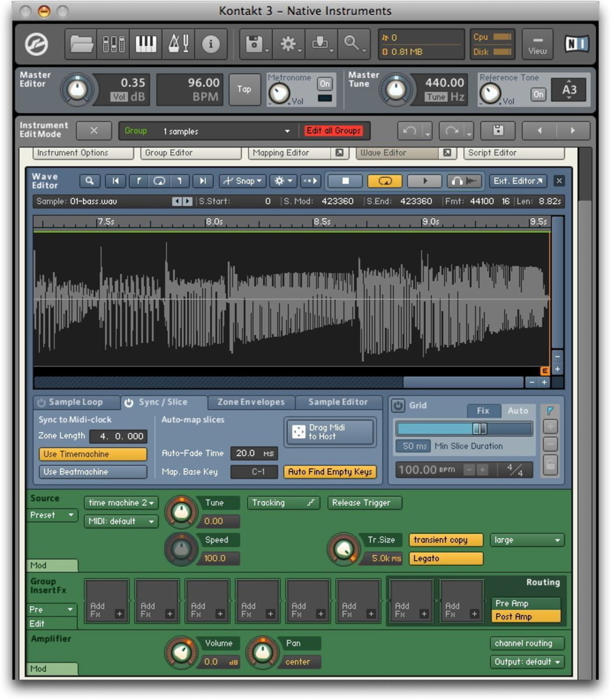Click the Drag Midi to Host icon
This screenshot has height=700, width=611.
tap(299, 432)
